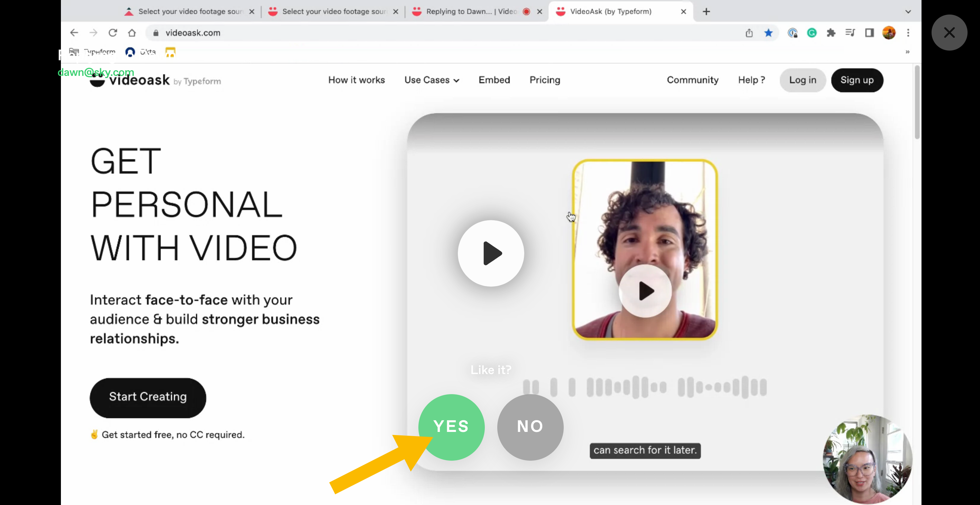Open the Okta bookmark
Screen dimensions: 980x505
coord(140,52)
